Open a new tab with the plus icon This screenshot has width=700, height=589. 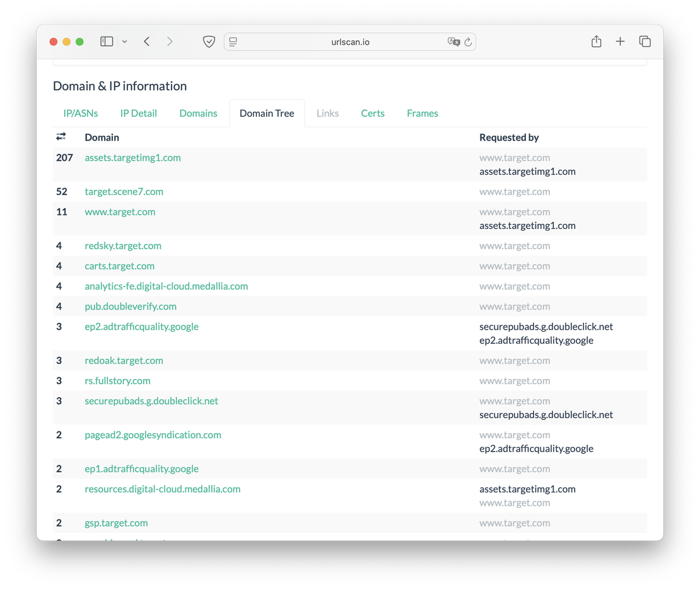click(x=620, y=41)
